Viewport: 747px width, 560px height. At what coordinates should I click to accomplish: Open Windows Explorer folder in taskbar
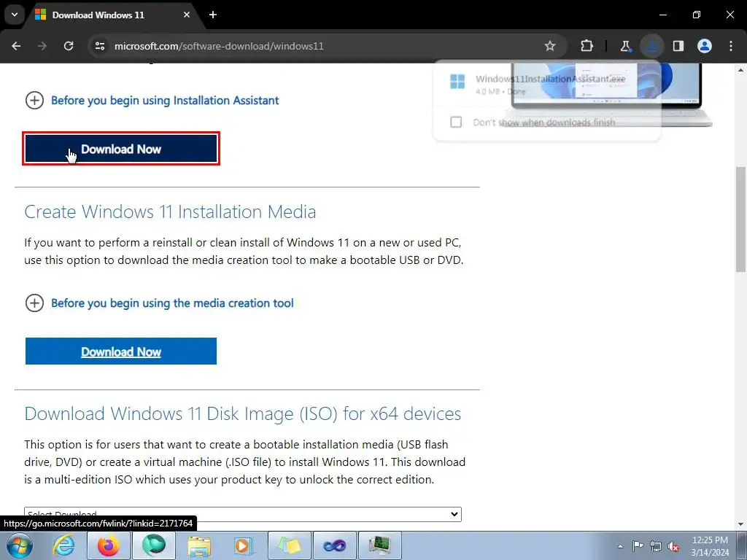pyautogui.click(x=198, y=545)
